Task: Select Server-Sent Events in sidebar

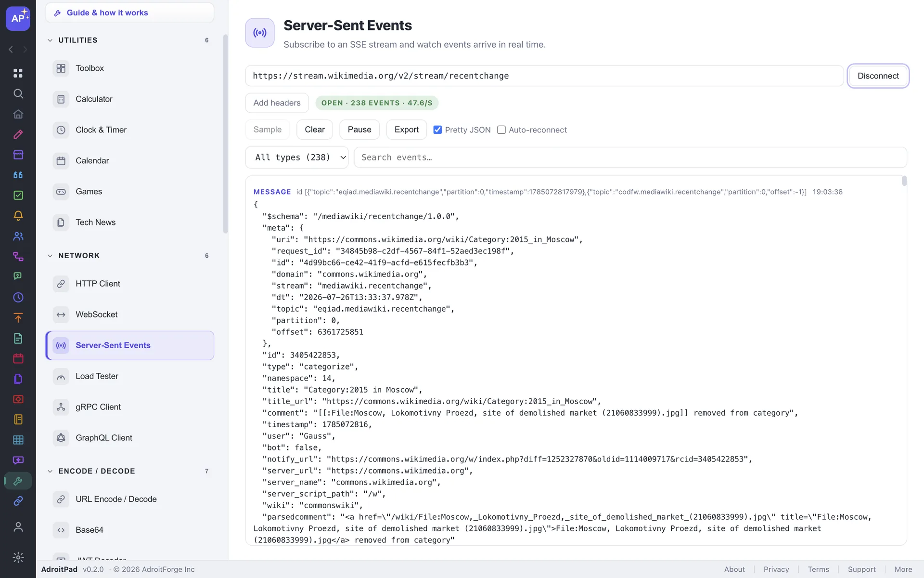Action: click(130, 345)
